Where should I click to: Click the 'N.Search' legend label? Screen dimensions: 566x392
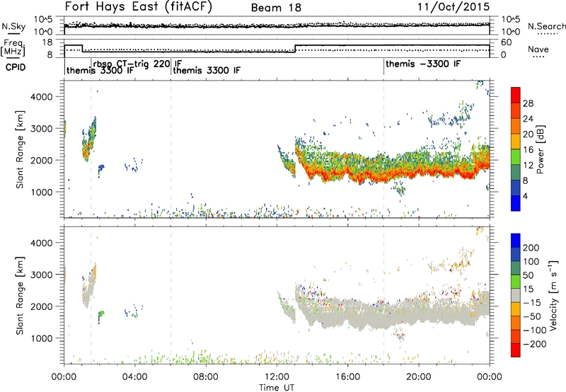point(546,26)
